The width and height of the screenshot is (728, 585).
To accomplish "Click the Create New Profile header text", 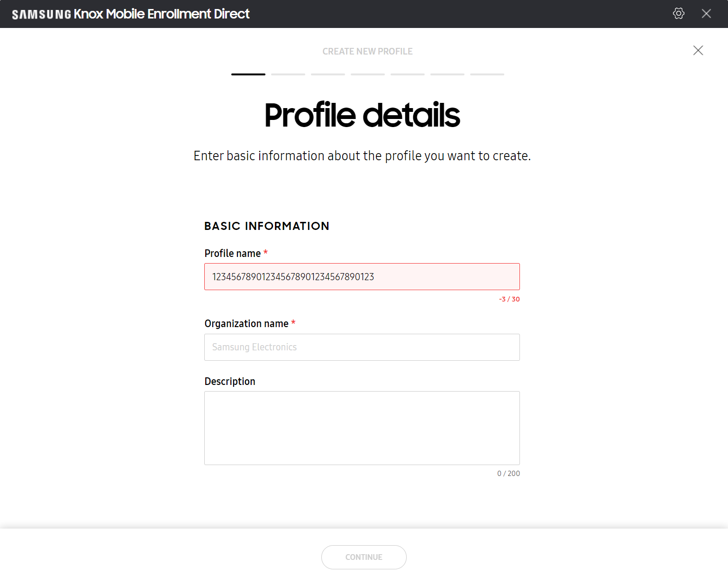I will tap(368, 51).
